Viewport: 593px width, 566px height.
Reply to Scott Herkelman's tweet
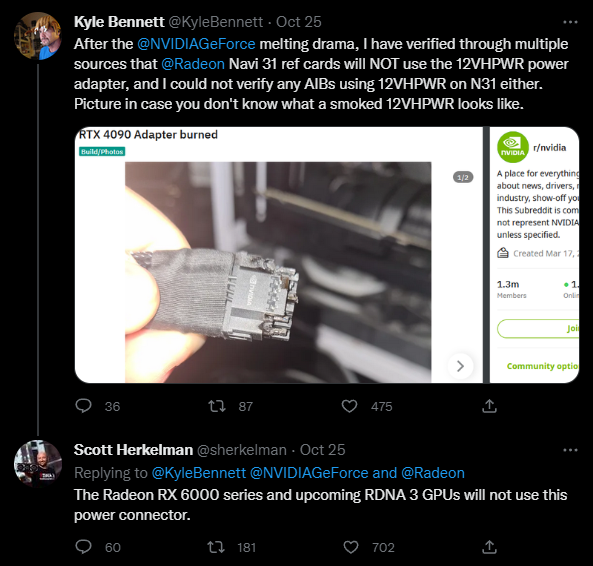[84, 547]
